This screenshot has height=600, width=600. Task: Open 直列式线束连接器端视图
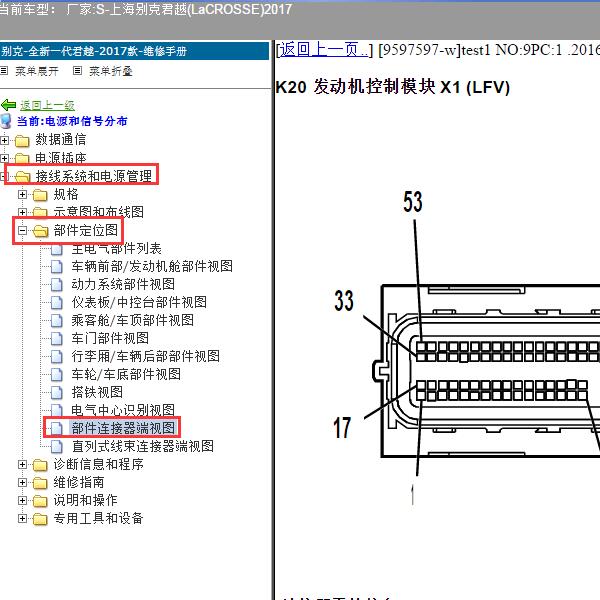pyautogui.click(x=142, y=446)
